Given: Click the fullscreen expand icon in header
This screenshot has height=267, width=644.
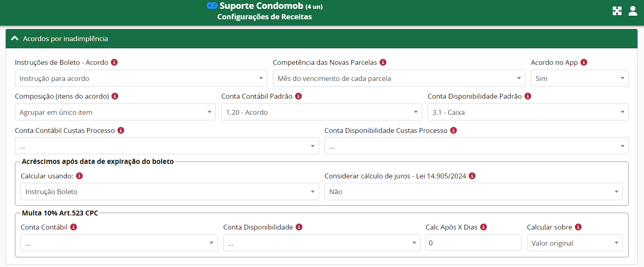Looking at the screenshot, I should pos(617,11).
